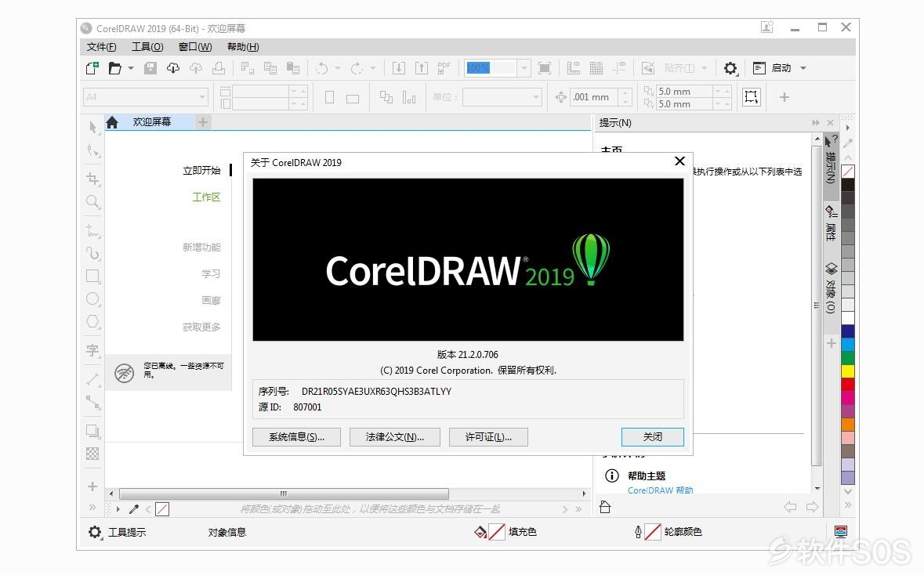Image resolution: width=924 pixels, height=575 pixels.
Task: Click the 法律公文(N)... button
Action: click(395, 436)
